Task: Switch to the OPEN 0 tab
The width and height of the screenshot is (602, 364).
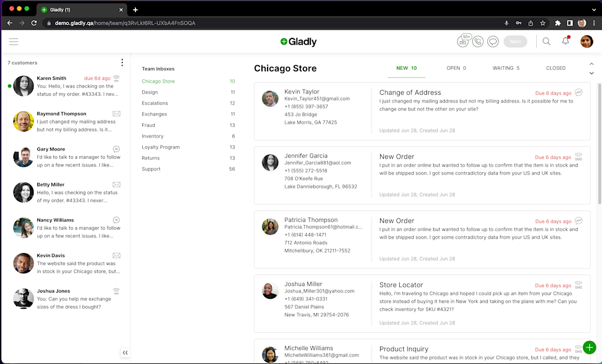Action: pyautogui.click(x=456, y=68)
